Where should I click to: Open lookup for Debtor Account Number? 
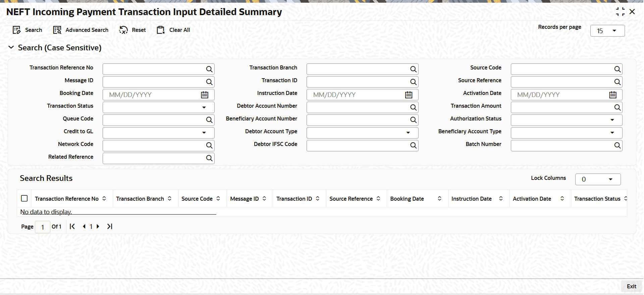pyautogui.click(x=413, y=107)
